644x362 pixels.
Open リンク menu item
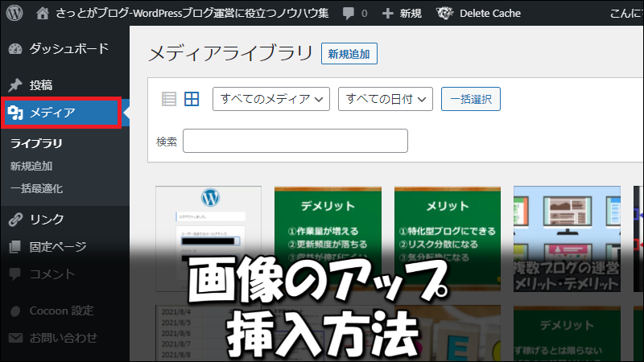coord(46,219)
